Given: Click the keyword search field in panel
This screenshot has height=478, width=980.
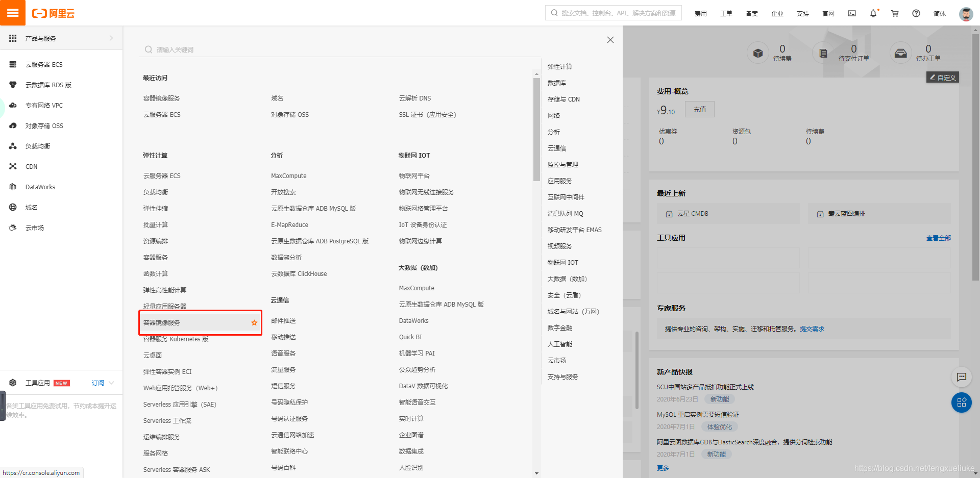Looking at the screenshot, I should pyautogui.click(x=339, y=49).
